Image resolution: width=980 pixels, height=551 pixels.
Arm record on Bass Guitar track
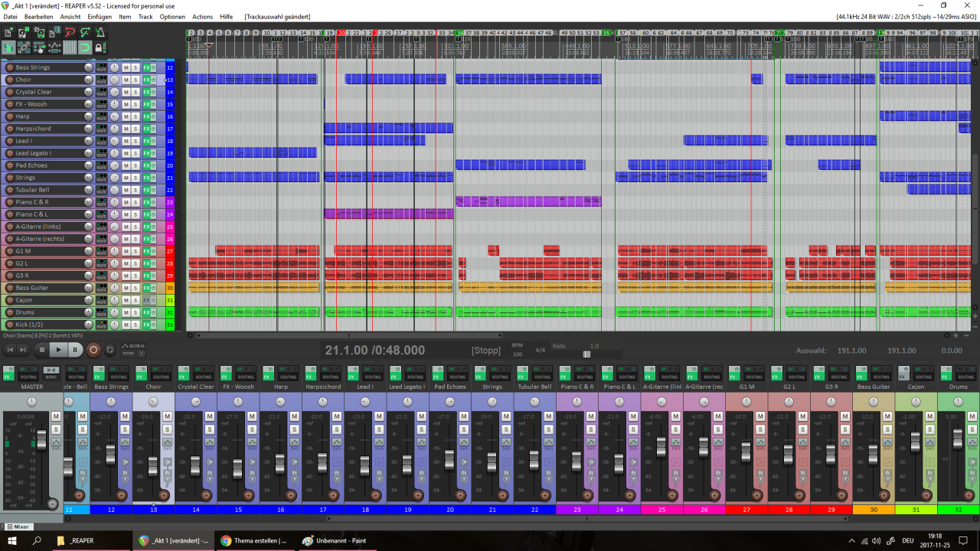pos(9,288)
